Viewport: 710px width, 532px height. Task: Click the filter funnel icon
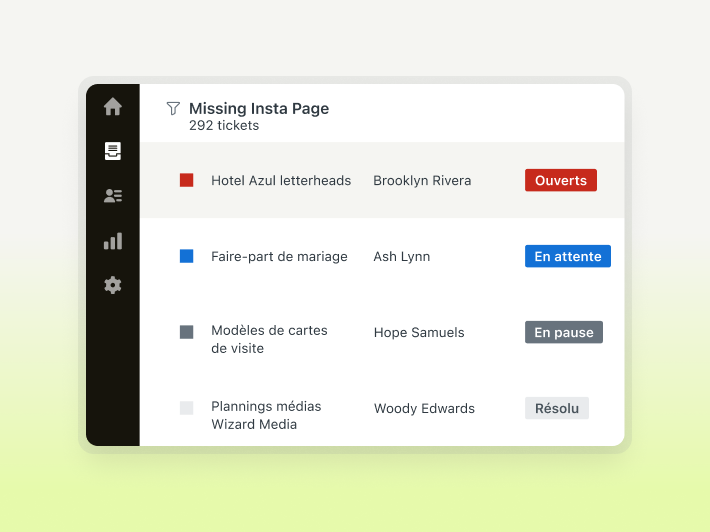pos(173,108)
